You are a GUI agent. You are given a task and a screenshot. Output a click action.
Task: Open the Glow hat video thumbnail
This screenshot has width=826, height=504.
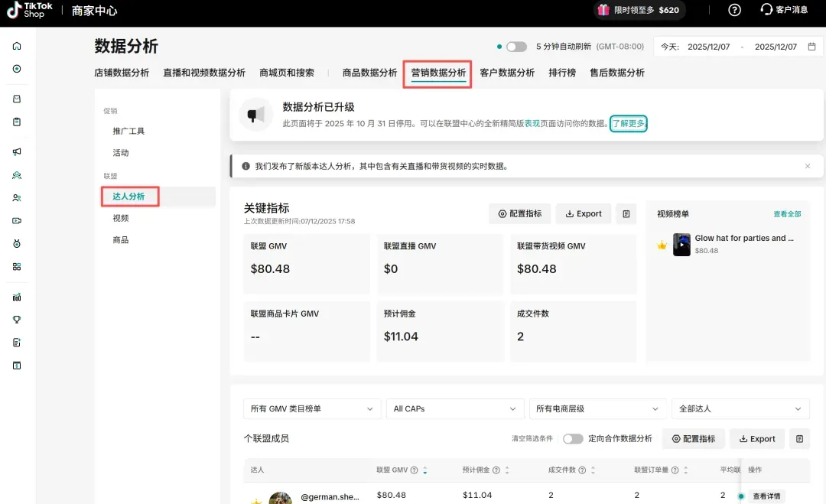click(681, 245)
